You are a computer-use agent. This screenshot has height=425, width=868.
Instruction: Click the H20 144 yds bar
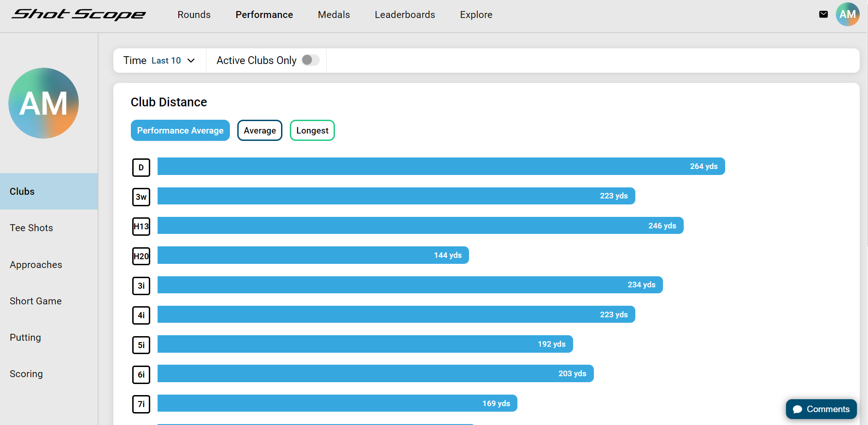(x=313, y=255)
